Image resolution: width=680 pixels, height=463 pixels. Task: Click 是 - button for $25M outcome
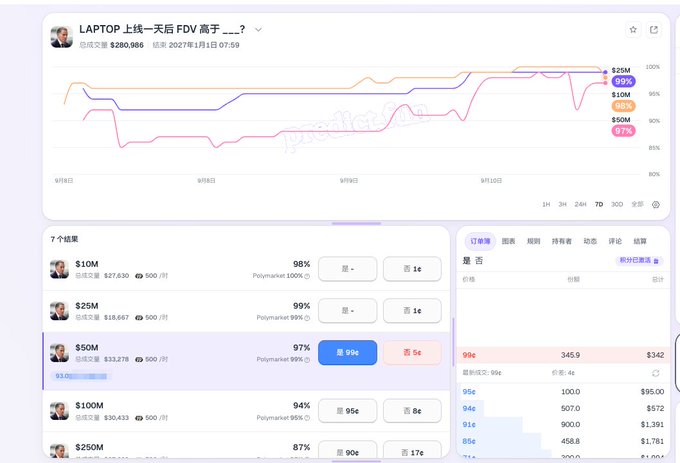(347, 310)
